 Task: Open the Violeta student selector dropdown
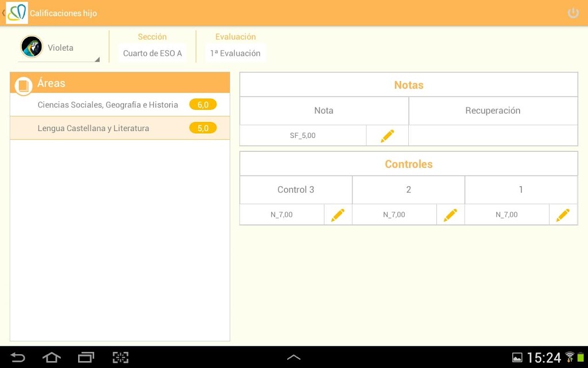59,48
